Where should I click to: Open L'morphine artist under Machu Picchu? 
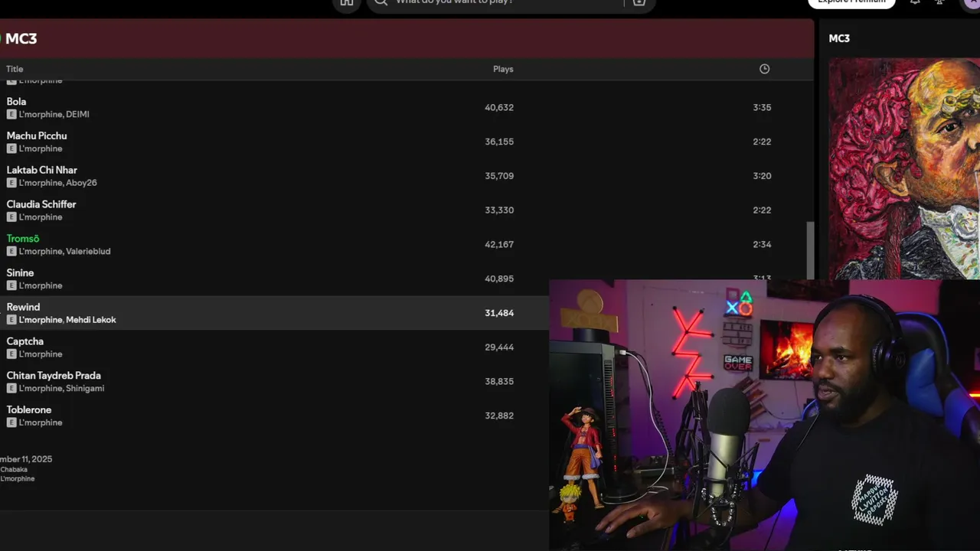click(41, 148)
